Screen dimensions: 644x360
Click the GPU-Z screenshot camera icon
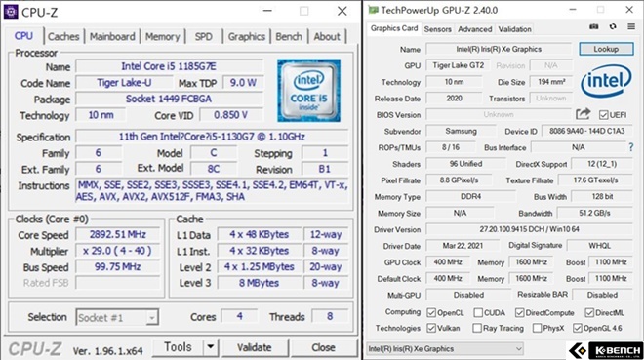point(594,26)
